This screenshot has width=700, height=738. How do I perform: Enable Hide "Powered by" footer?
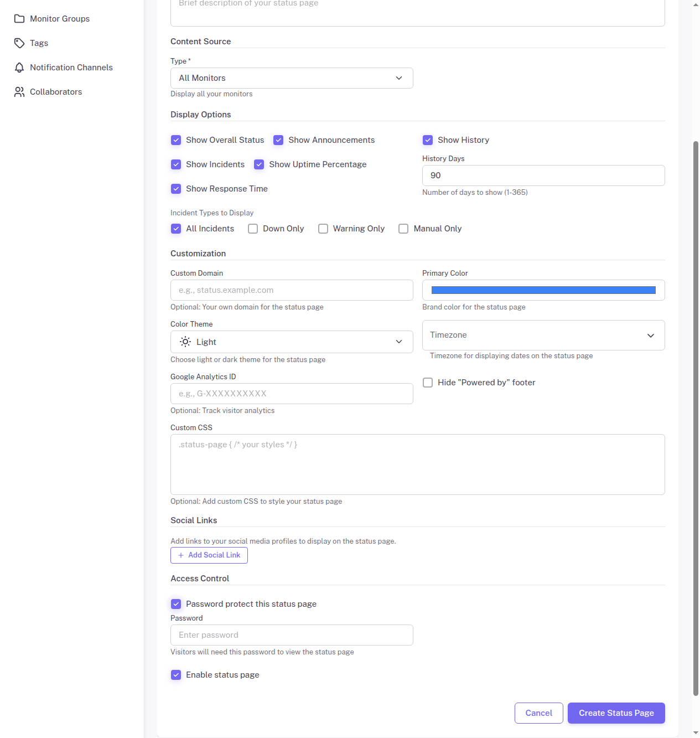click(427, 382)
